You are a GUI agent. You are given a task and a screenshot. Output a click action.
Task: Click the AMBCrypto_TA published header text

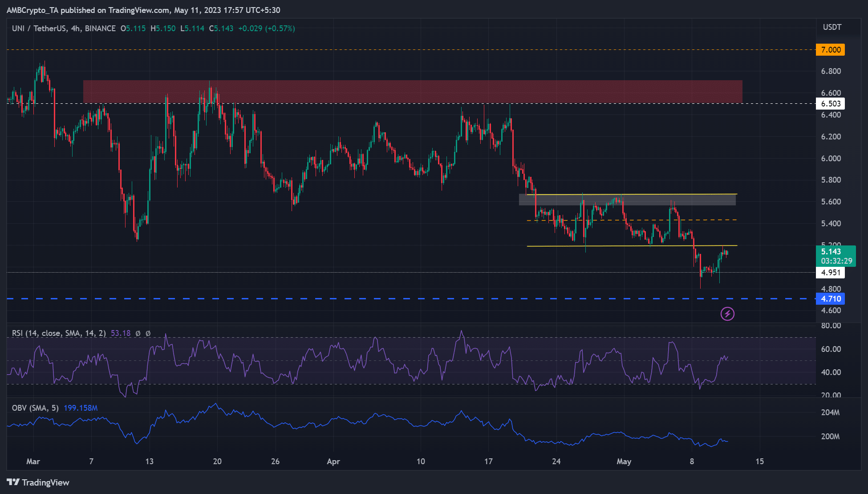click(x=143, y=10)
